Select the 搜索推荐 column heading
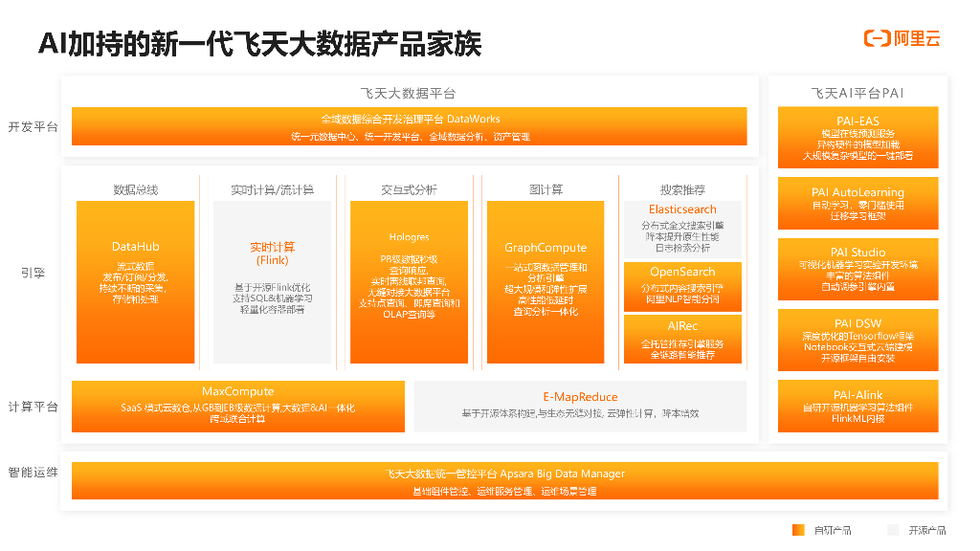The height and width of the screenshot is (551, 980). click(682, 190)
